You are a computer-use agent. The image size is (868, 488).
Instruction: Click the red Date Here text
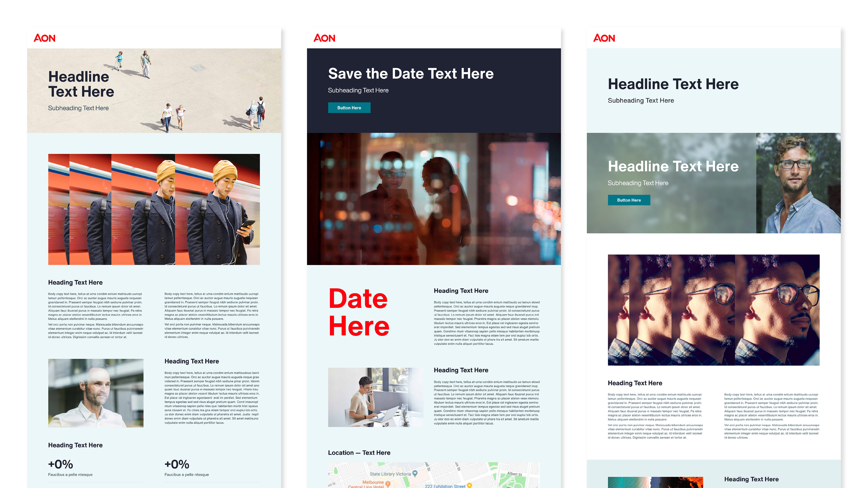[x=359, y=312]
